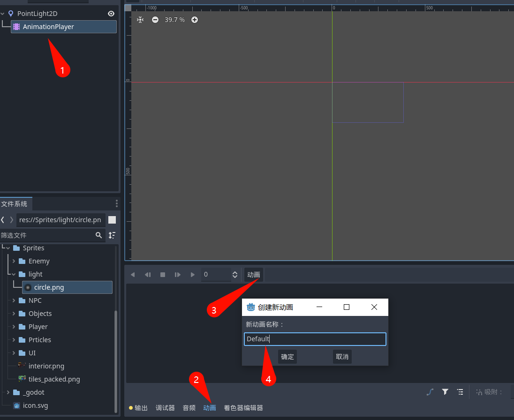
Task: Collapse the PointLight2D node in scene tree
Action: pyautogui.click(x=3, y=13)
